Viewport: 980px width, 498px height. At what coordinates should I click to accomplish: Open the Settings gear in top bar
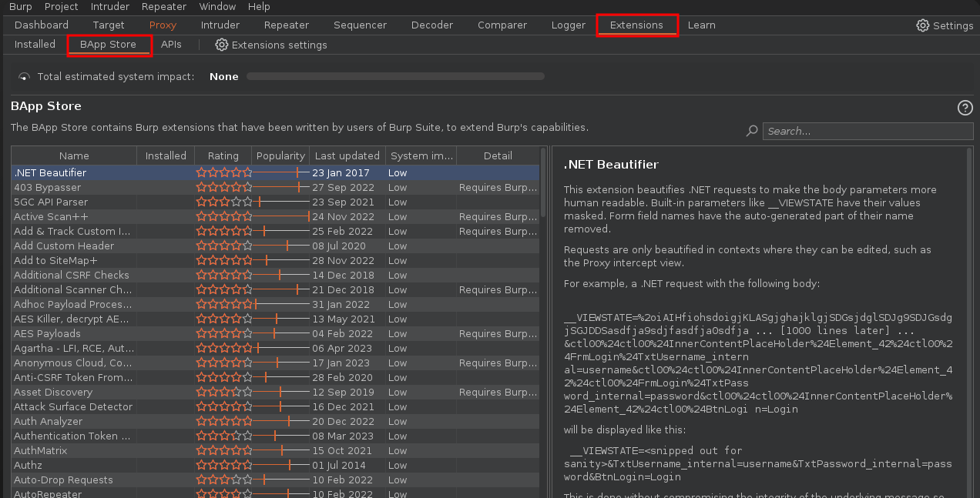tap(922, 25)
